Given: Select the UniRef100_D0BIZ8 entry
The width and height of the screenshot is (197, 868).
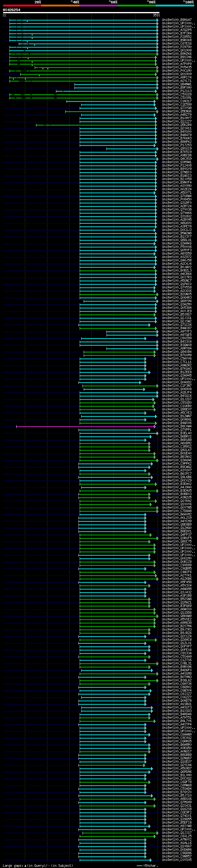Looking at the screenshot, I should click(x=177, y=561).
